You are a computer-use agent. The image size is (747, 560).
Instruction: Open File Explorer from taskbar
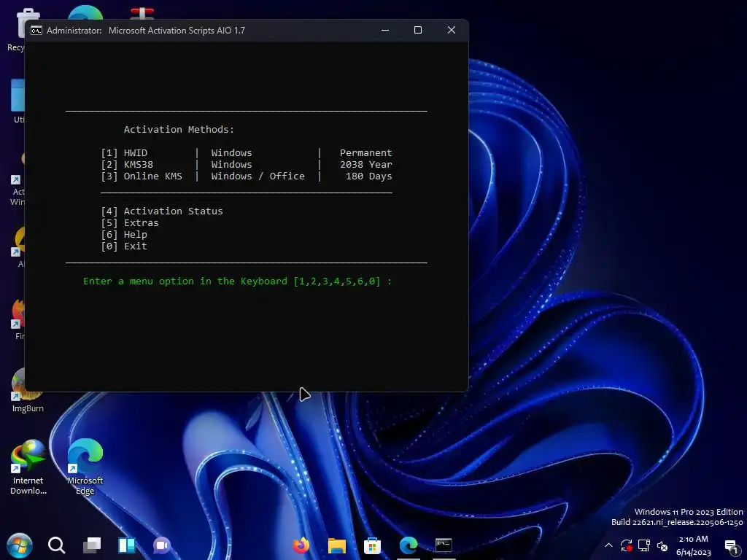point(337,545)
